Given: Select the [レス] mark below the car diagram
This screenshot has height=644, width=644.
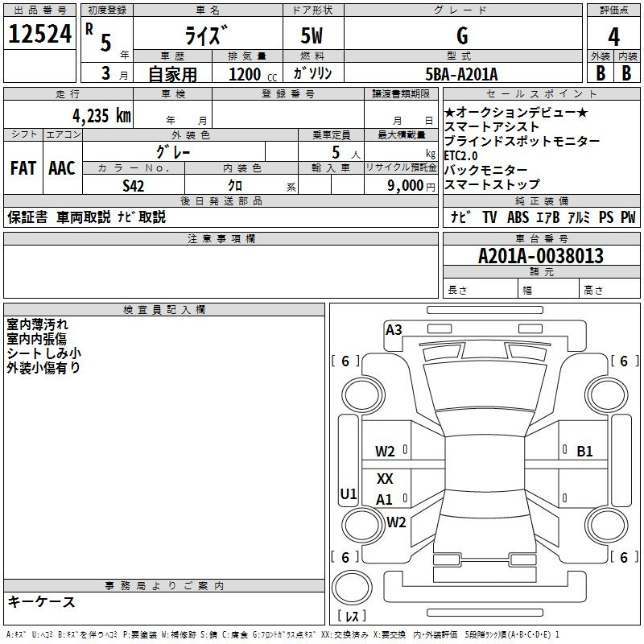Looking at the screenshot, I should point(351,617).
